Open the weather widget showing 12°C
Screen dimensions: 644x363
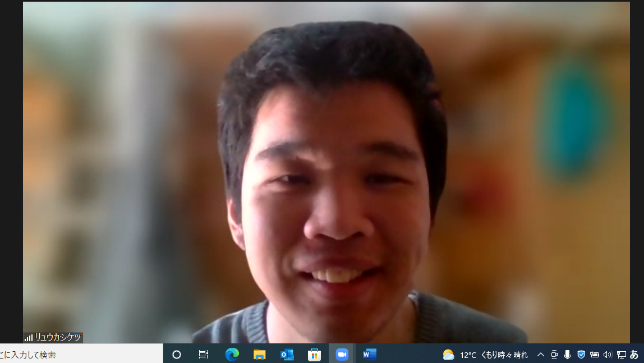[485, 355]
